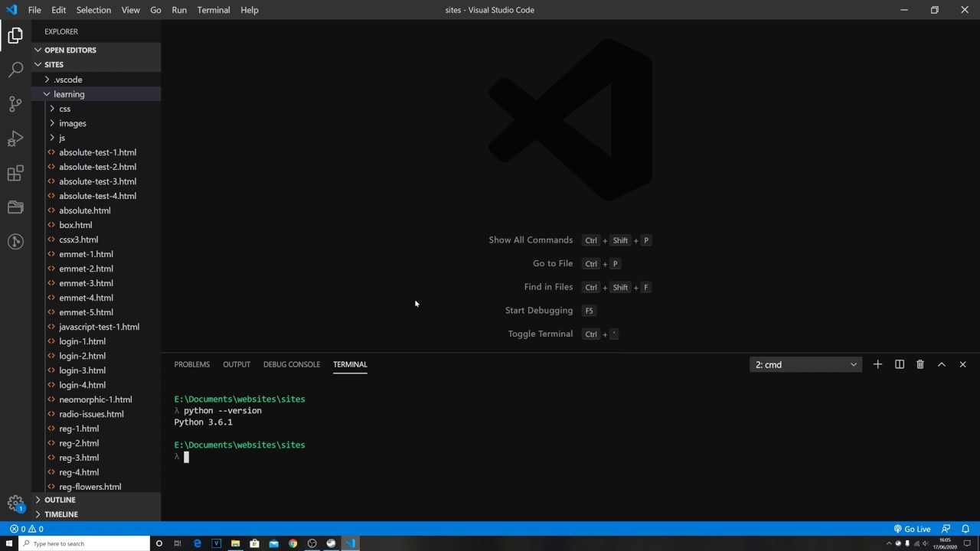Viewport: 980px width, 551px height.
Task: Kill terminal with trash icon
Action: (920, 364)
